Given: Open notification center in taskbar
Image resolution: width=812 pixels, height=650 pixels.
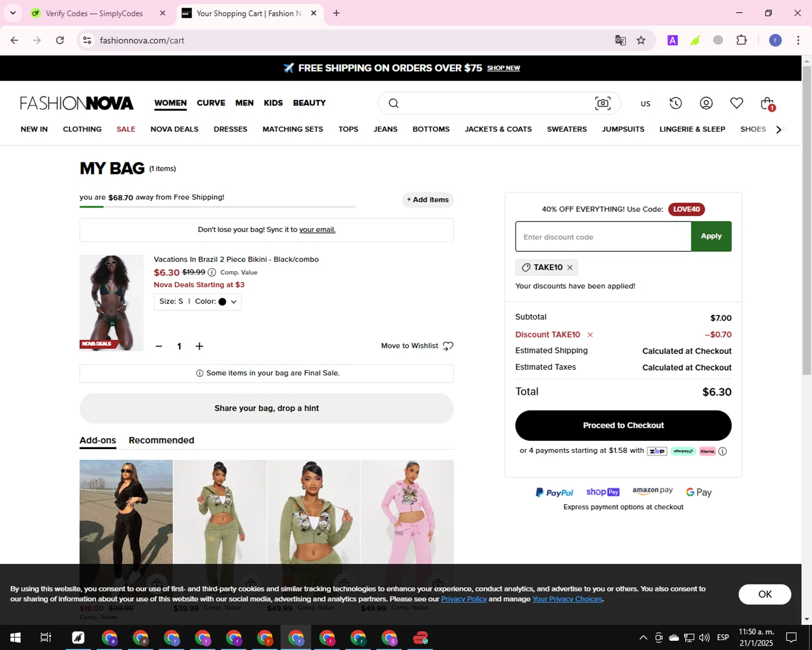Looking at the screenshot, I should pos(791,638).
